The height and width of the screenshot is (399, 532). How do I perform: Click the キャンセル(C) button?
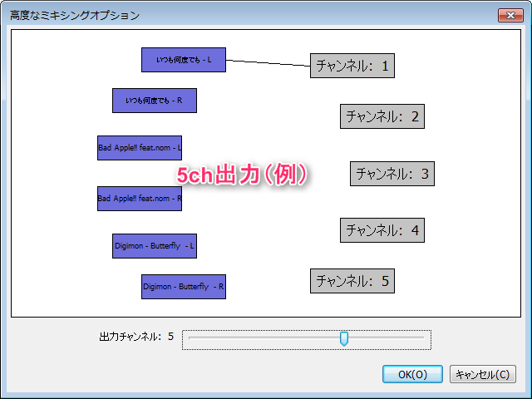click(482, 374)
